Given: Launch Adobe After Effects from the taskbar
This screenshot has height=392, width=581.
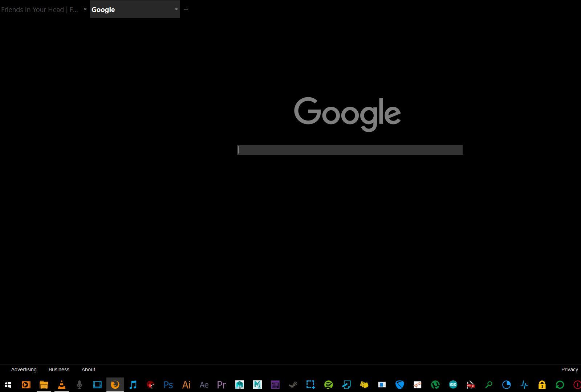Looking at the screenshot, I should pyautogui.click(x=204, y=385).
